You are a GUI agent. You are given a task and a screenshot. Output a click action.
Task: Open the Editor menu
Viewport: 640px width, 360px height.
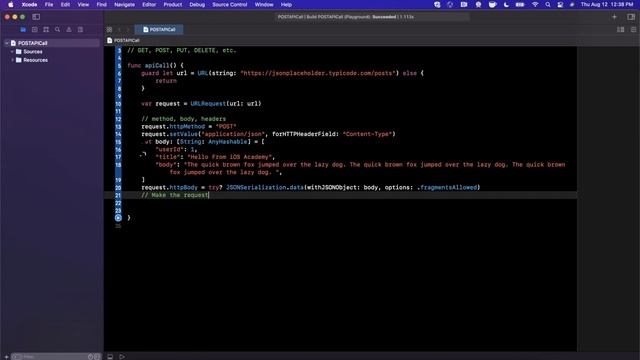[149, 4]
